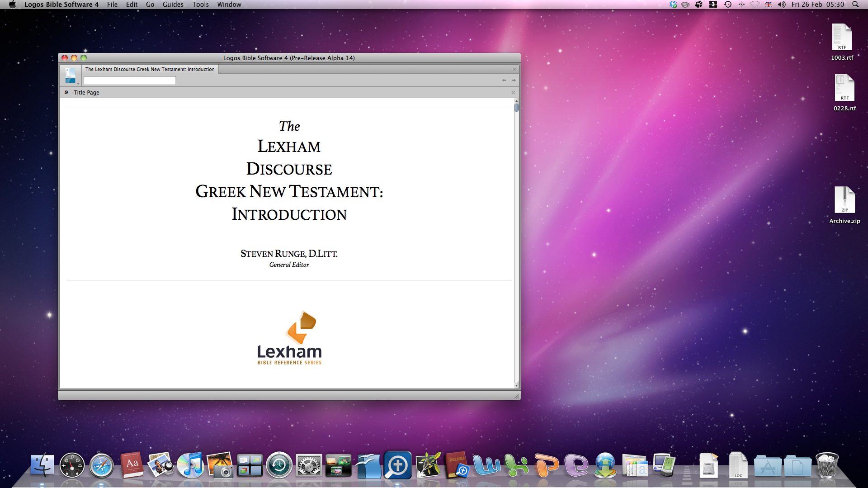Open Time Machine from the Dock
The image size is (868, 488).
tap(279, 465)
